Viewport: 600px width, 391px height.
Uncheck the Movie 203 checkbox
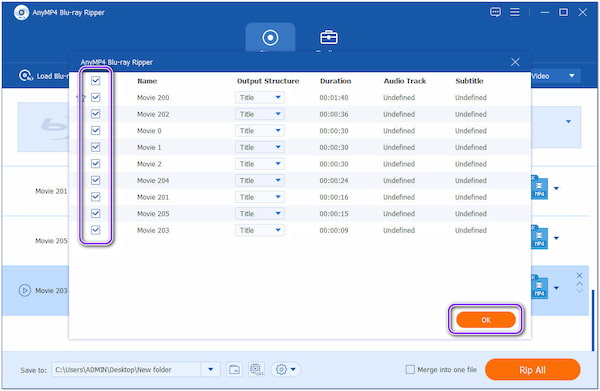click(95, 230)
